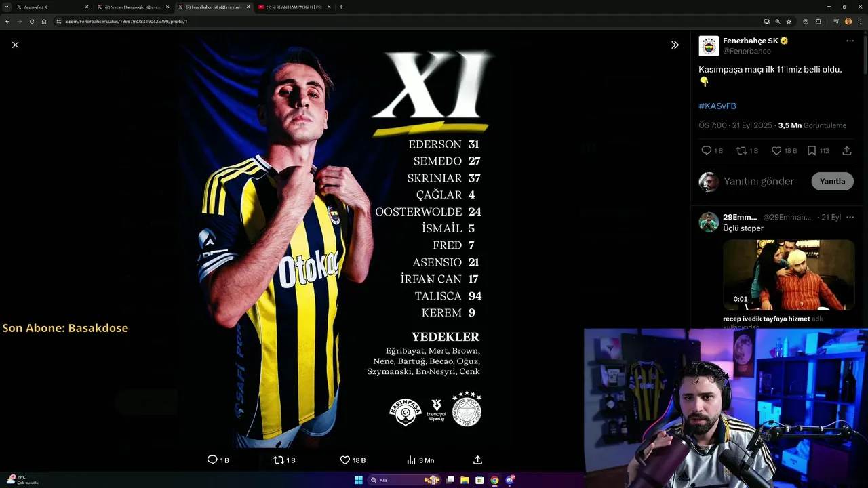This screenshot has width=868, height=488.
Task: Open the Windows Start menu
Action: point(358,480)
